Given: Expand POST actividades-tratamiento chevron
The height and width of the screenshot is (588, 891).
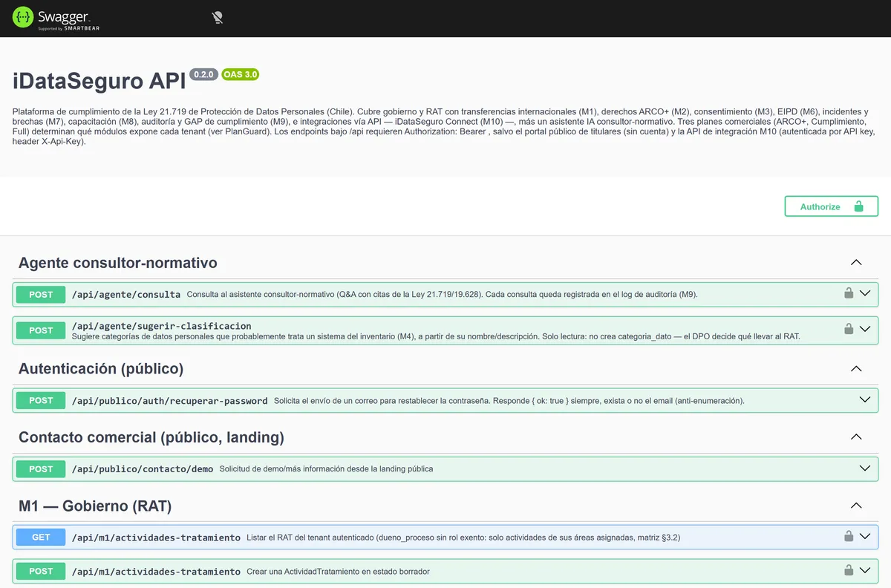Looking at the screenshot, I should [865, 570].
